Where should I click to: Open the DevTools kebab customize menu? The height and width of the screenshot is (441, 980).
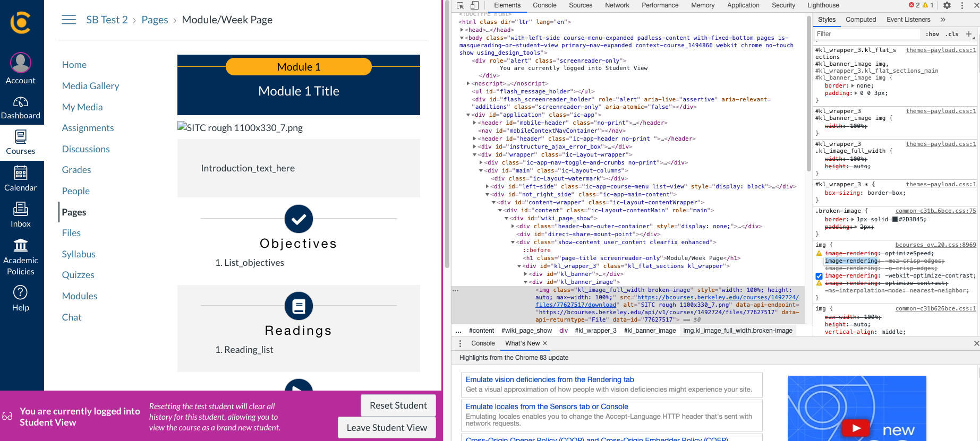pyautogui.click(x=962, y=5)
